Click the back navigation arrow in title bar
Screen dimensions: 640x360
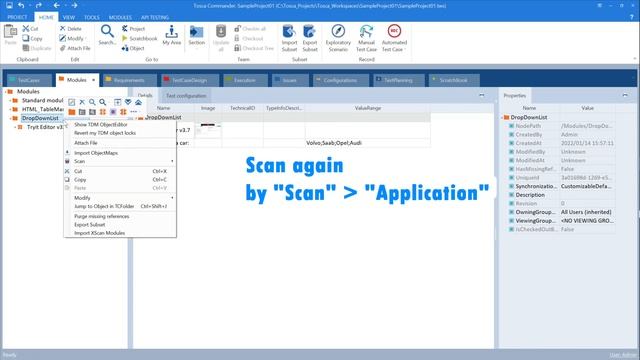click(56, 5)
